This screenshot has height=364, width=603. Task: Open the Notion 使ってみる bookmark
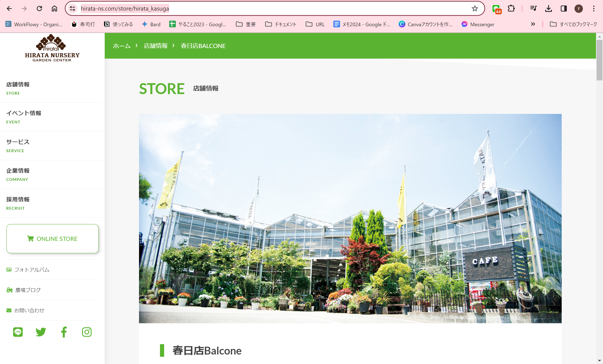118,24
